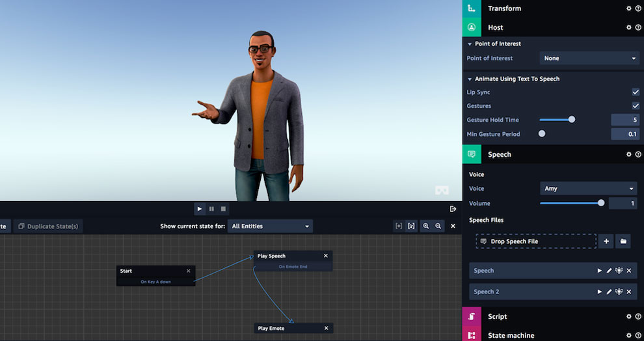
Task: Click the VR headset icon in viewport
Action: click(x=442, y=190)
